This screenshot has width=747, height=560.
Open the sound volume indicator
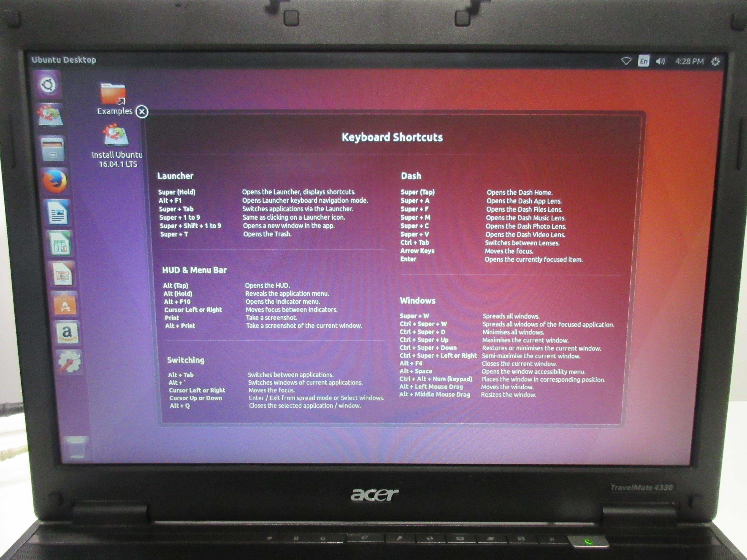[x=660, y=61]
